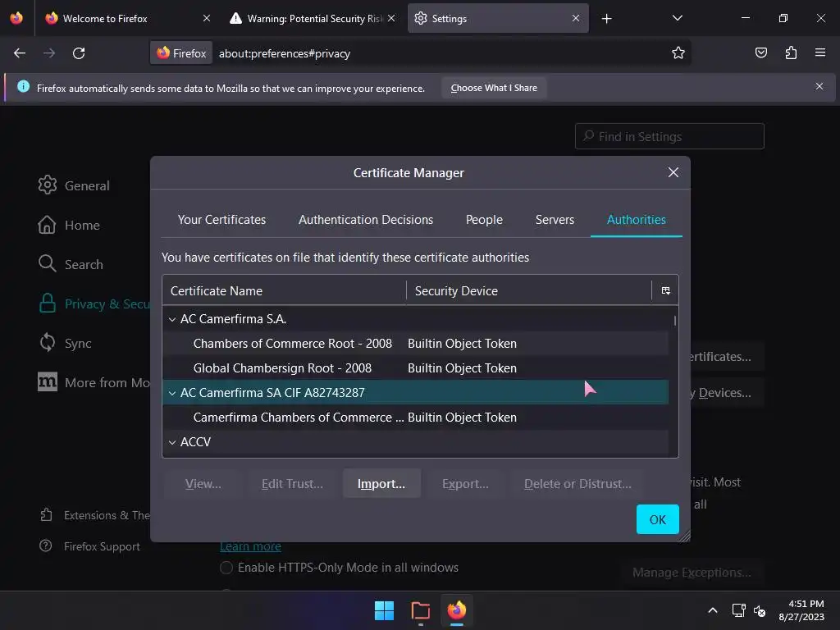This screenshot has height=630, width=840.
Task: Collapse the AC Camerfirma SA CIF A82743287 group
Action: pyautogui.click(x=172, y=393)
